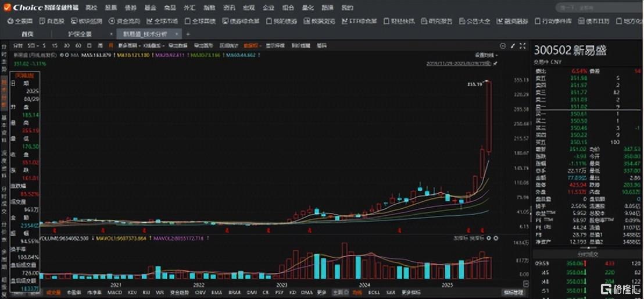Close the volume indicator pane
This screenshot has width=644, height=299.
click(x=496, y=238)
